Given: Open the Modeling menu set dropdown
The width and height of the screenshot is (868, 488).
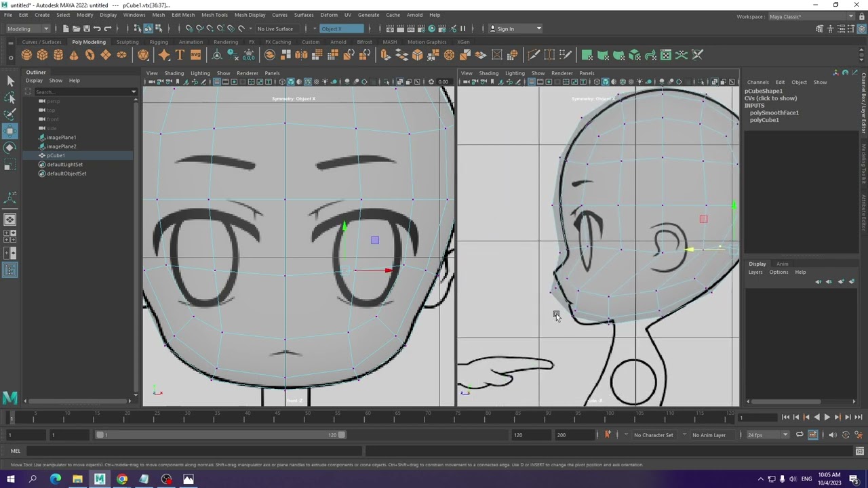Looking at the screenshot, I should pyautogui.click(x=27, y=28).
